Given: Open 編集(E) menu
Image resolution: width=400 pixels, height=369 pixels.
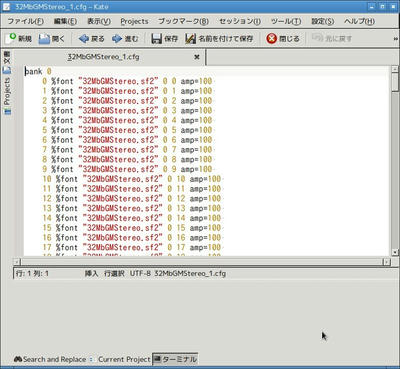Looking at the screenshot, I should (65, 21).
